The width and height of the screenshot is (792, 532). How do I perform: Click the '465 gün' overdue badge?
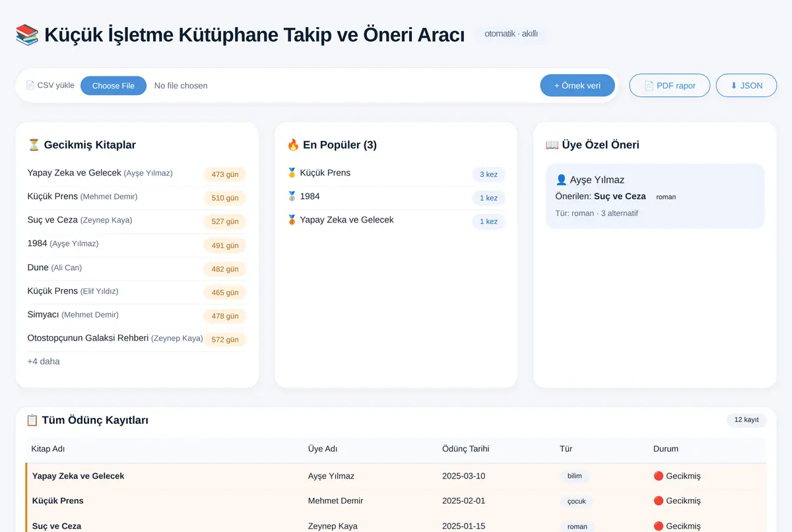225,292
